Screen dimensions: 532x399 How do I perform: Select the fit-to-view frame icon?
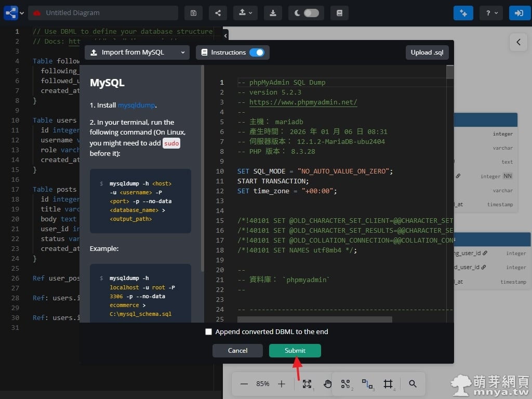click(x=307, y=384)
